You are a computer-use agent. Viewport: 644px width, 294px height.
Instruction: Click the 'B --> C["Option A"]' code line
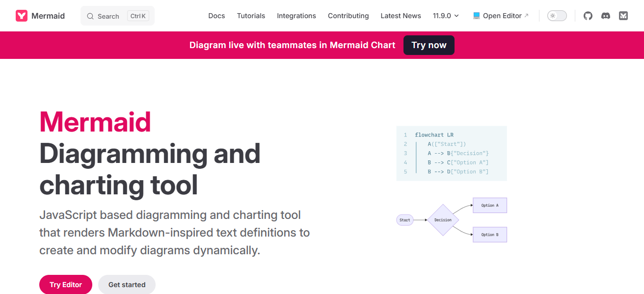[x=458, y=162]
